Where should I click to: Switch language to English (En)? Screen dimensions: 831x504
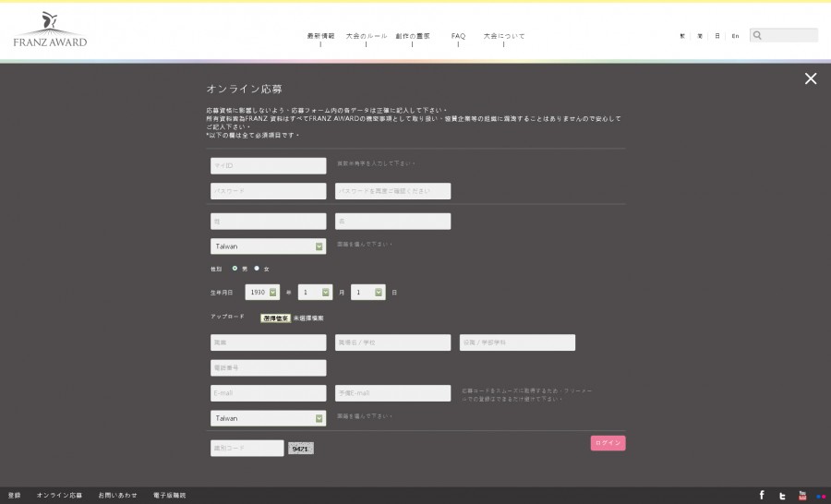(x=735, y=36)
